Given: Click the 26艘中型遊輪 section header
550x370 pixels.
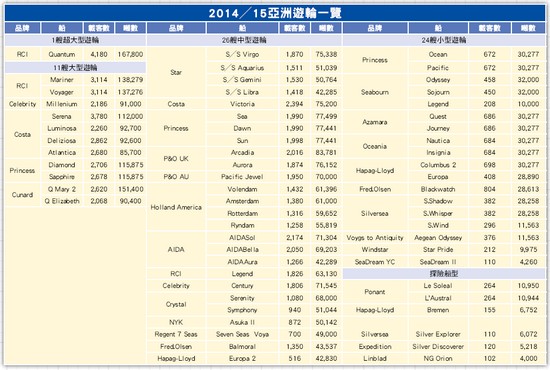Looking at the screenshot, I should point(244,40).
